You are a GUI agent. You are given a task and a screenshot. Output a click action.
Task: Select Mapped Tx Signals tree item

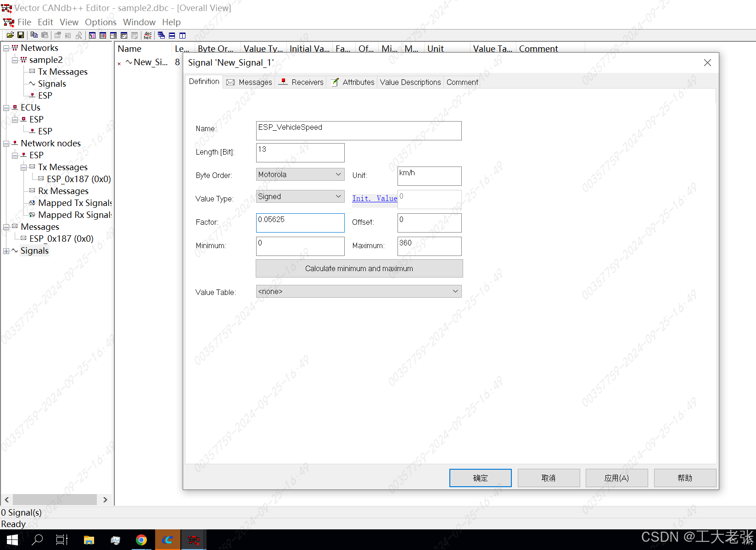pos(74,203)
